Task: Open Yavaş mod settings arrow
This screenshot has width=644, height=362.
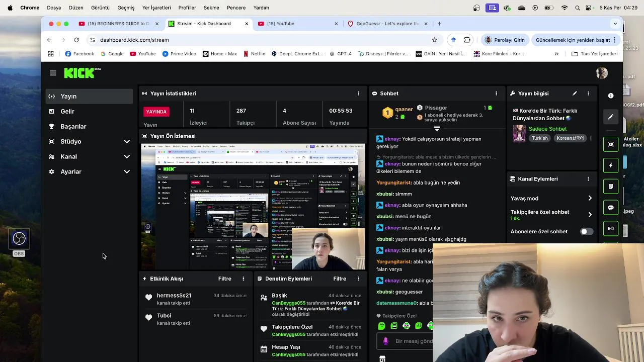Action: (590, 199)
